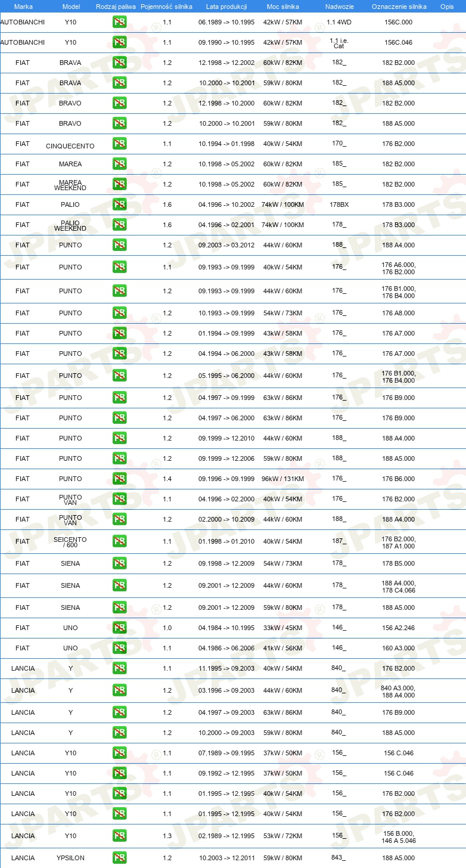
Task: Click fuel icon in Fiat Cinquecento row
Action: coord(119,144)
